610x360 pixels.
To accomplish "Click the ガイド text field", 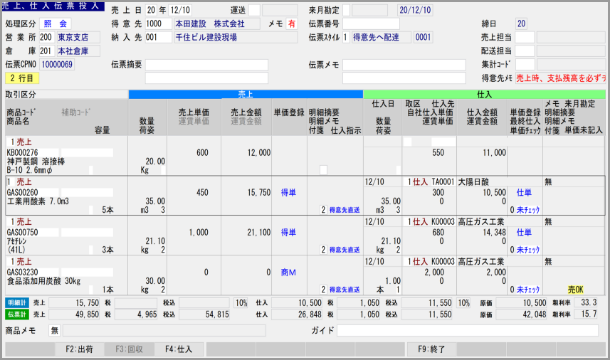I will point(468,330).
